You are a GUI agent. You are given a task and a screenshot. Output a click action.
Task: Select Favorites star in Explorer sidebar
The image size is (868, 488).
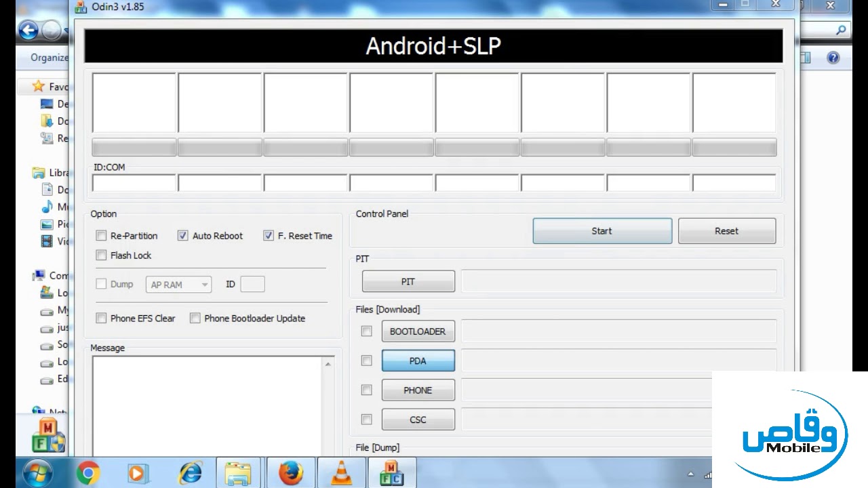[38, 87]
